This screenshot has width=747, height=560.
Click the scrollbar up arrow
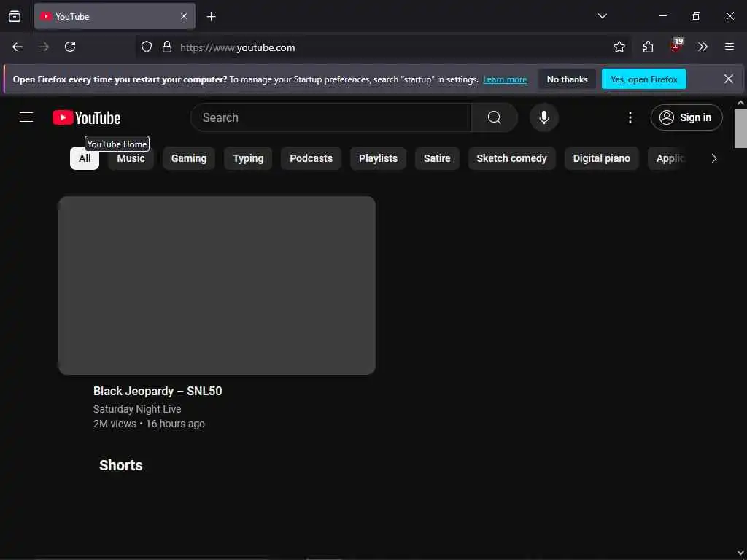pyautogui.click(x=740, y=103)
